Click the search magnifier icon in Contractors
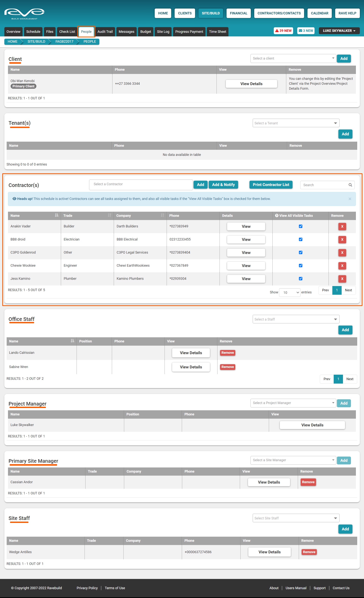364x598 pixels. click(350, 185)
